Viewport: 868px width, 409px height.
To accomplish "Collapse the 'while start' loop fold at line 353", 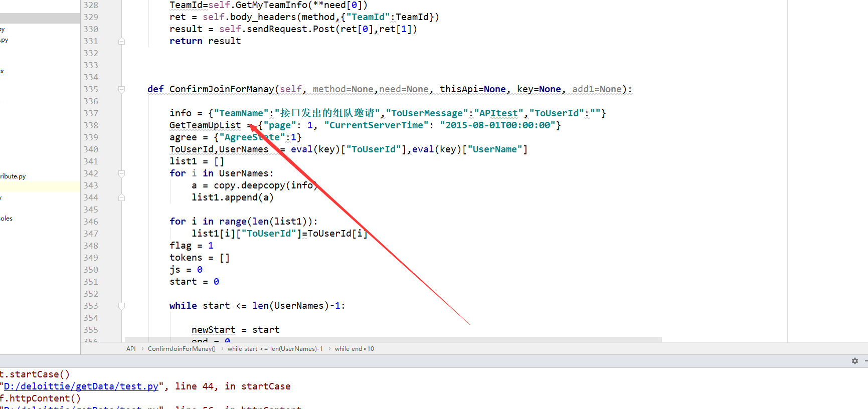I will click(x=121, y=306).
